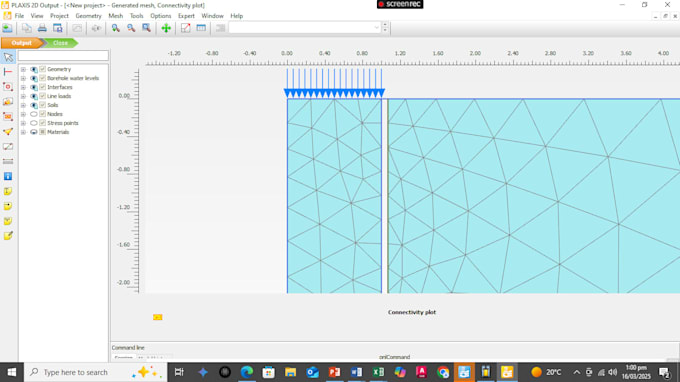The height and width of the screenshot is (382, 680).
Task: Open the Mesh menu
Action: click(116, 16)
